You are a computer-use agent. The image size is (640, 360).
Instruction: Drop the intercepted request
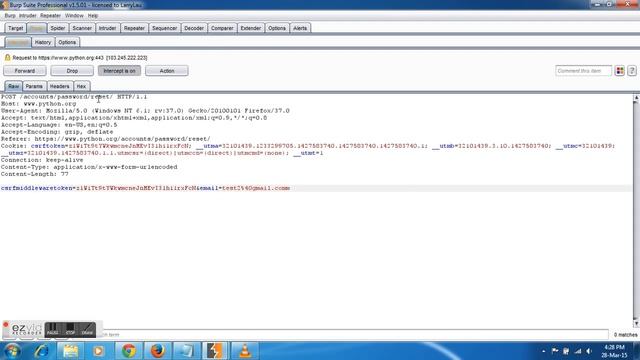click(72, 71)
